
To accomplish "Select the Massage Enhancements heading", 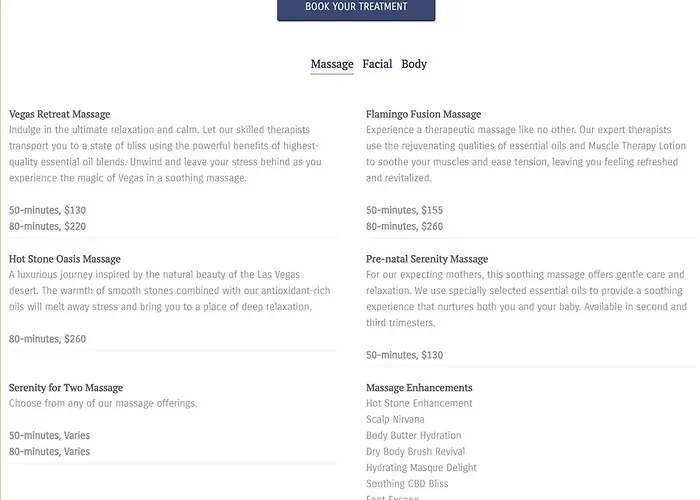I will (419, 388).
